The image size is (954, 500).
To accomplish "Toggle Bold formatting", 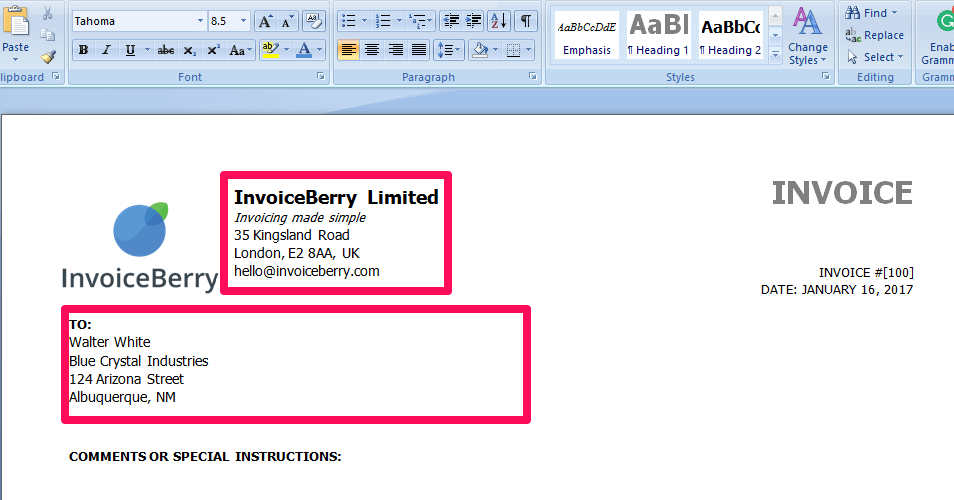I will point(83,50).
